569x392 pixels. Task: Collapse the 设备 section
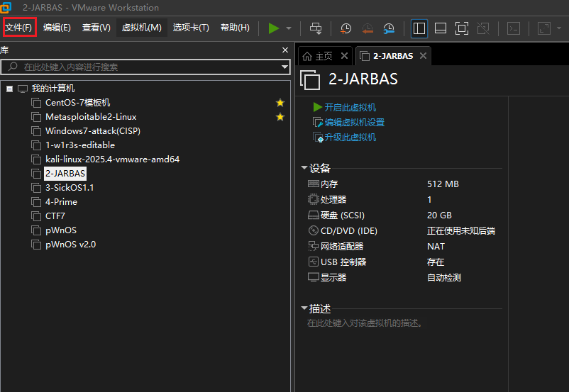pos(304,167)
